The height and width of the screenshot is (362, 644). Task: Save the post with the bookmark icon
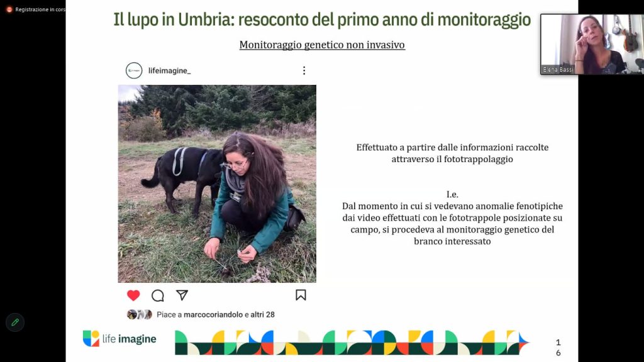(301, 295)
